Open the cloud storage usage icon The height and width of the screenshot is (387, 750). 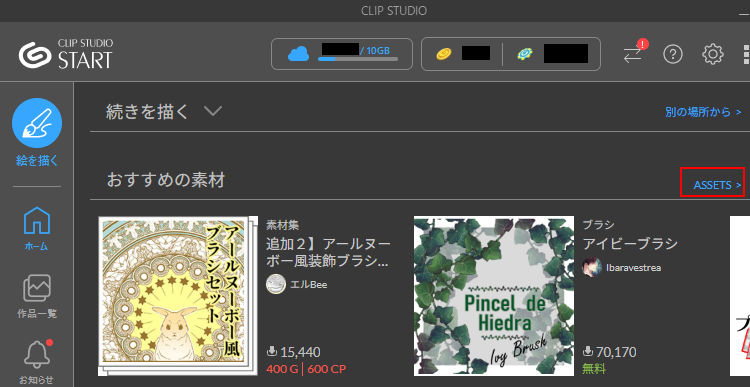[x=298, y=54]
